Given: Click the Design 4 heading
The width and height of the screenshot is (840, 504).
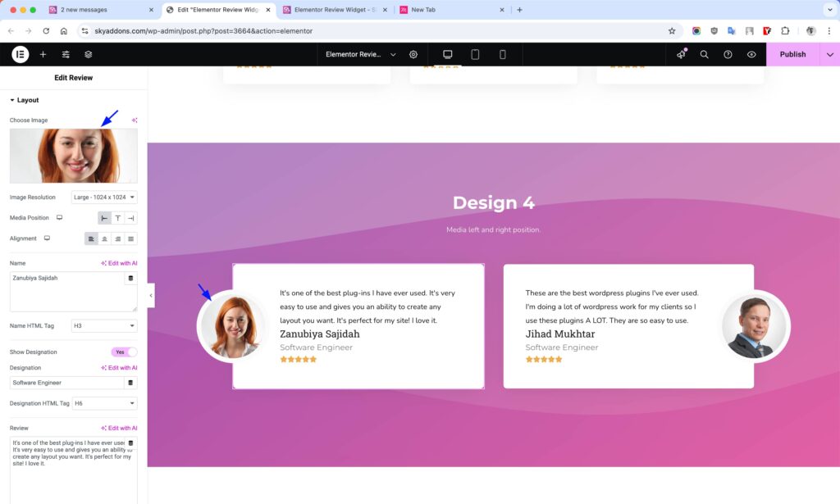Looking at the screenshot, I should 493,202.
